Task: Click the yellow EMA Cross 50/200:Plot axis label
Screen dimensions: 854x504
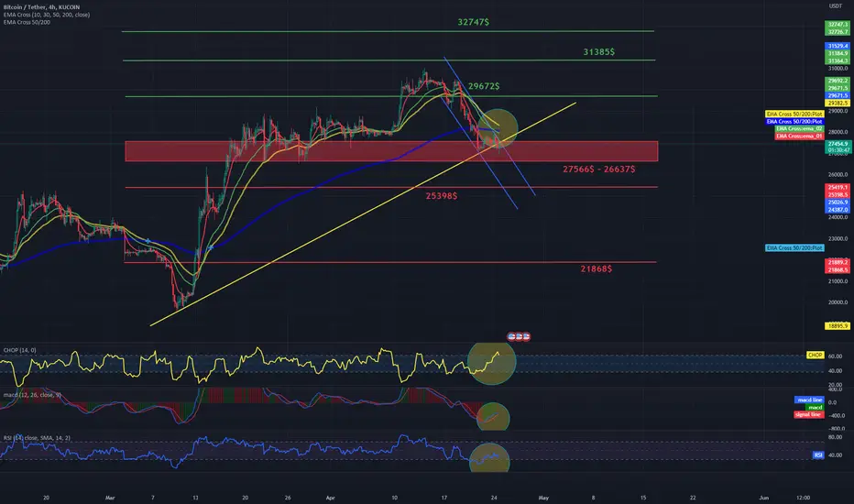Action: click(x=794, y=114)
